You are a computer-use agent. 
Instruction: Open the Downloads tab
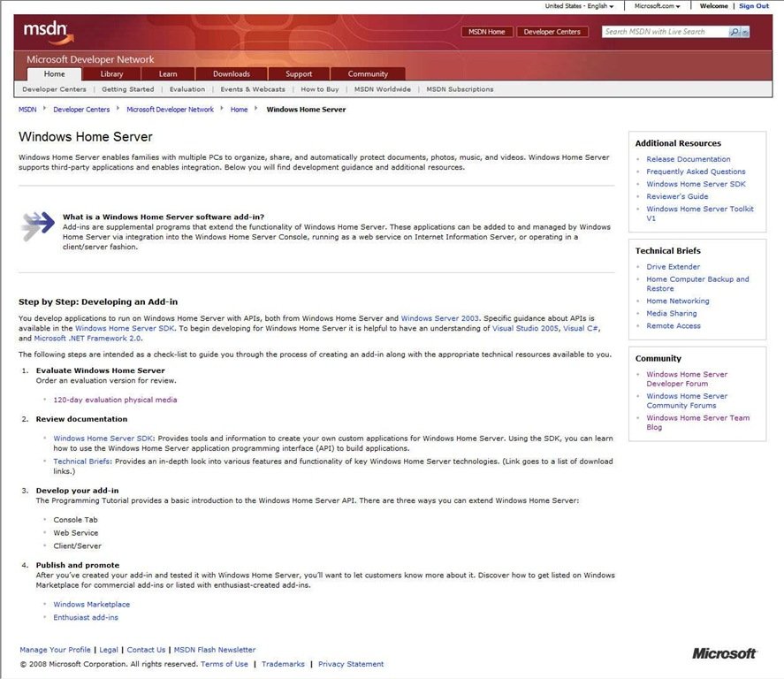232,74
